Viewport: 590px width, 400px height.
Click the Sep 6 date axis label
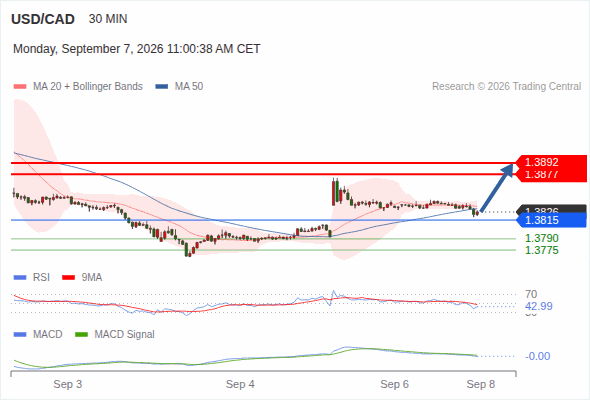point(394,384)
